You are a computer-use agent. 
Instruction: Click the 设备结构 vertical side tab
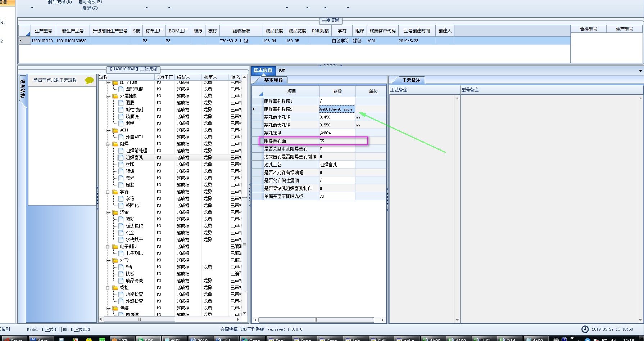(x=22, y=89)
